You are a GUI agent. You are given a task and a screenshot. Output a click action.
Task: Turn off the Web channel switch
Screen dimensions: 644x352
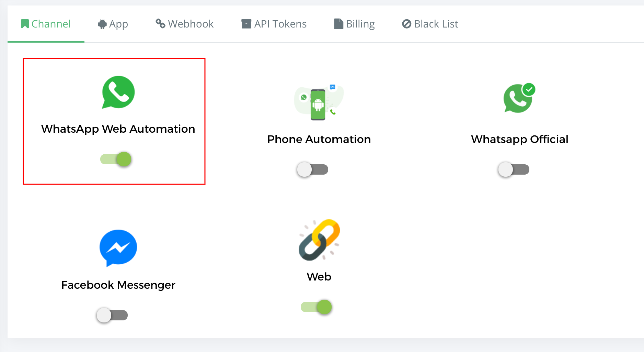316,307
